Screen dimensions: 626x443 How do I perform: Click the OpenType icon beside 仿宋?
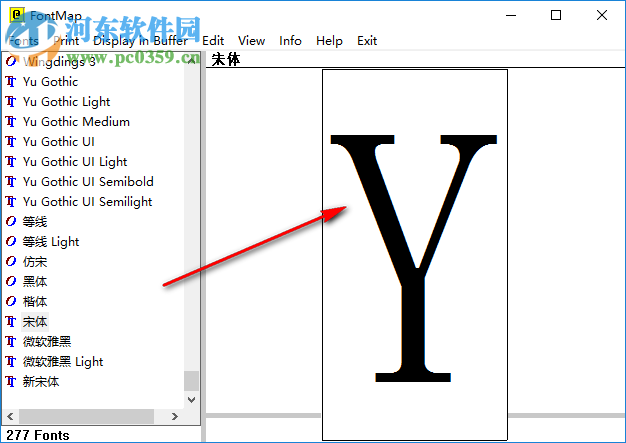(11, 261)
